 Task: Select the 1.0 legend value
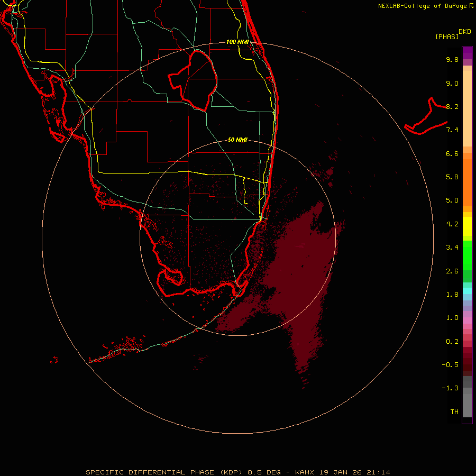point(452,318)
